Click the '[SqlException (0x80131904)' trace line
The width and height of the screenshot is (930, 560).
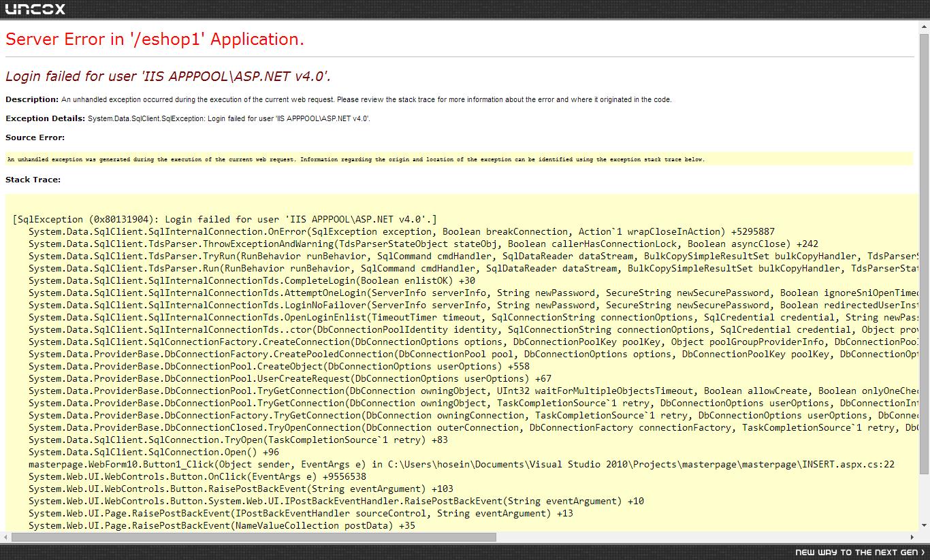[225, 219]
